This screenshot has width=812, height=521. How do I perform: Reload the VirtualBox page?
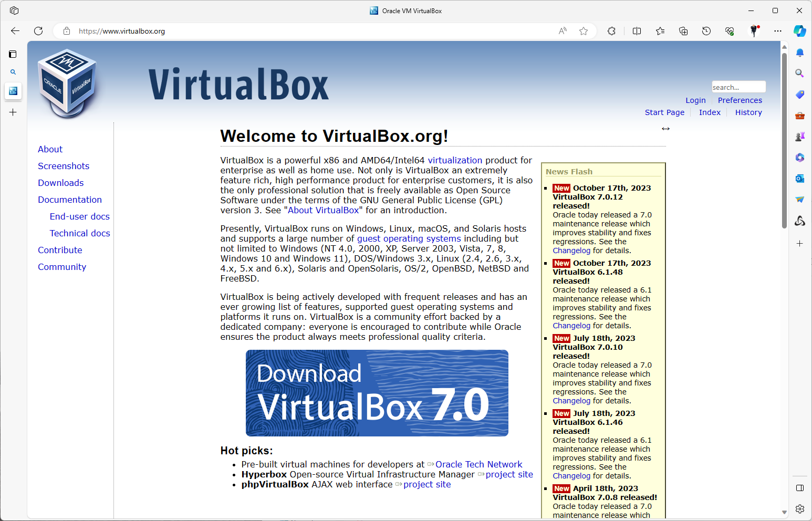[x=38, y=31]
